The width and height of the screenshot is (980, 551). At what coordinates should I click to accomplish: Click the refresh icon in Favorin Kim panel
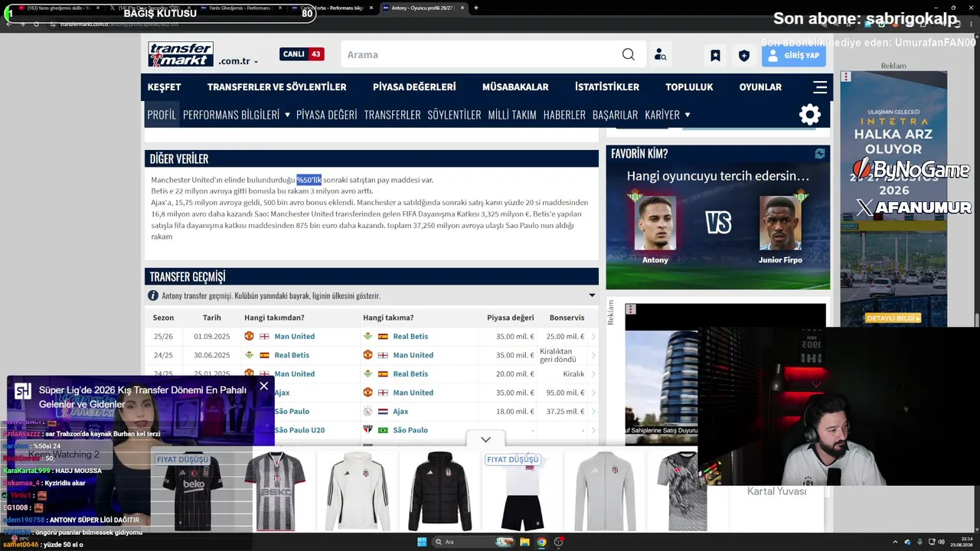[820, 154]
